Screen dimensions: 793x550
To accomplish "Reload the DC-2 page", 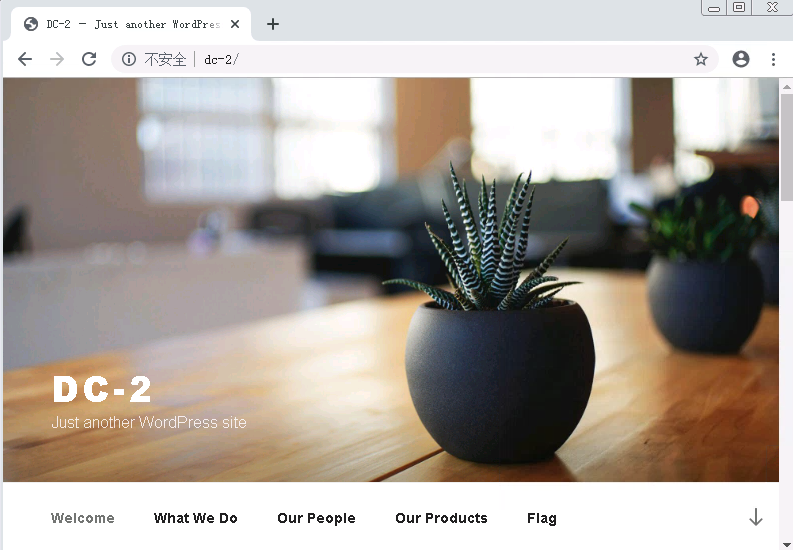I will [89, 59].
